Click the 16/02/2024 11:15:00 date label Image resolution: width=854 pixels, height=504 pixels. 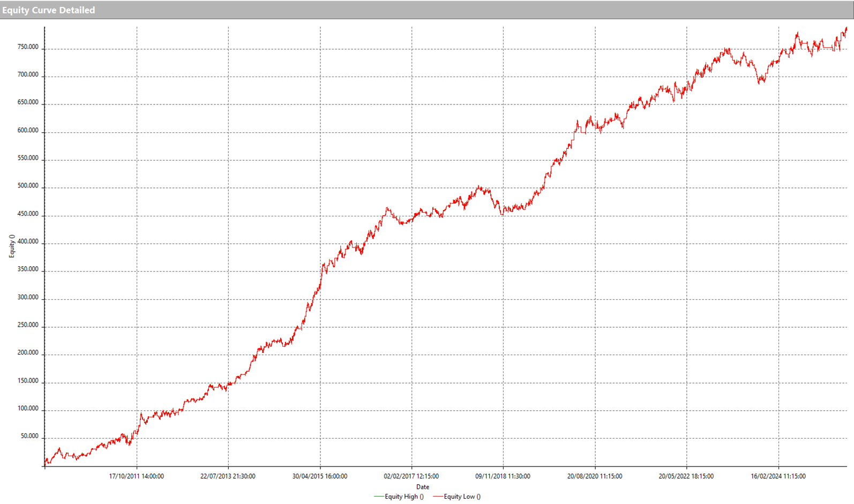pos(778,476)
